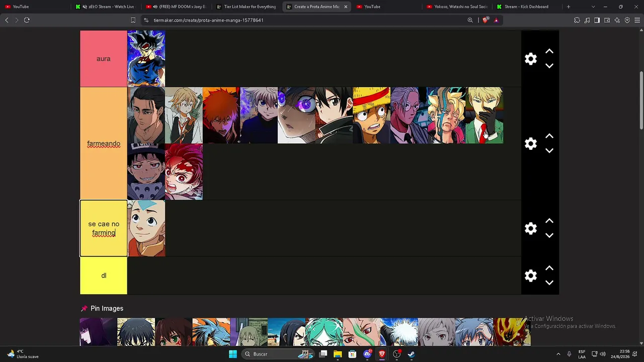Image resolution: width=644 pixels, height=362 pixels.
Task: Switch to the zEkO Stream tab
Action: [x=106, y=7]
